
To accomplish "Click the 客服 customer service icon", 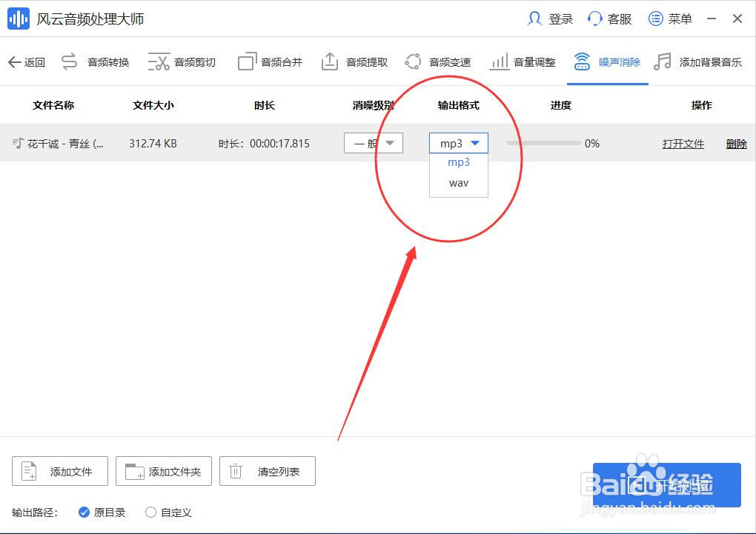I will tap(609, 19).
